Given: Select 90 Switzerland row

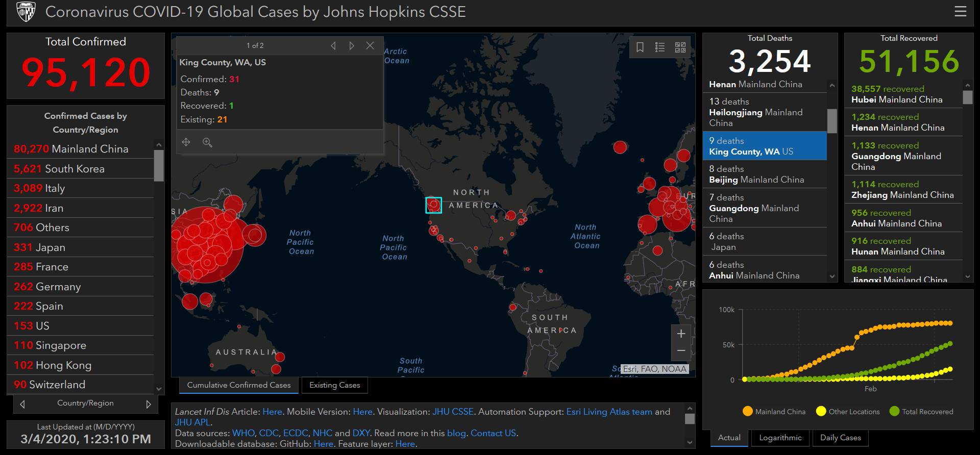Looking at the screenshot, I should [81, 385].
